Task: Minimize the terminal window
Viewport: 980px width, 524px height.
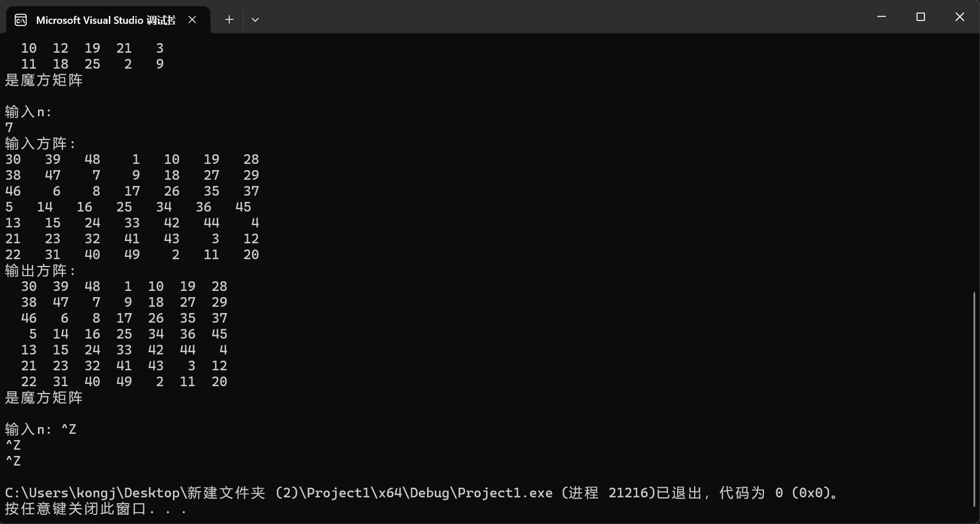Action: pyautogui.click(x=881, y=17)
